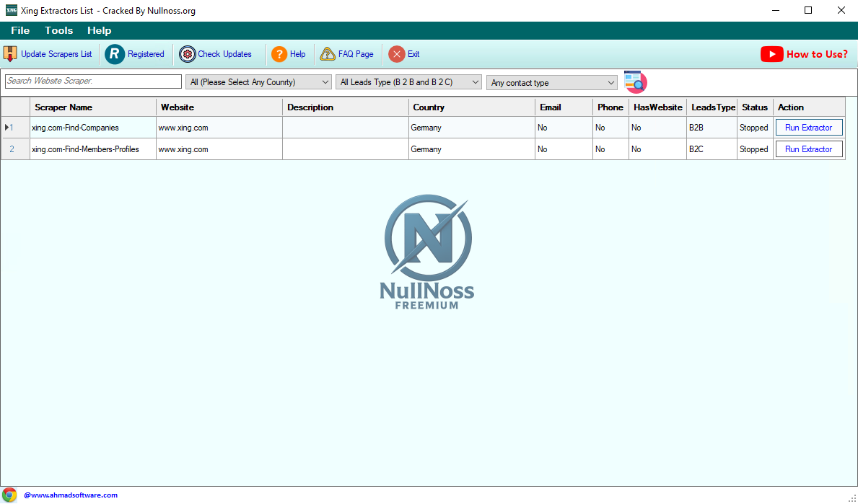This screenshot has width=858, height=504.
Task: Open the Tools menu
Action: 58,30
